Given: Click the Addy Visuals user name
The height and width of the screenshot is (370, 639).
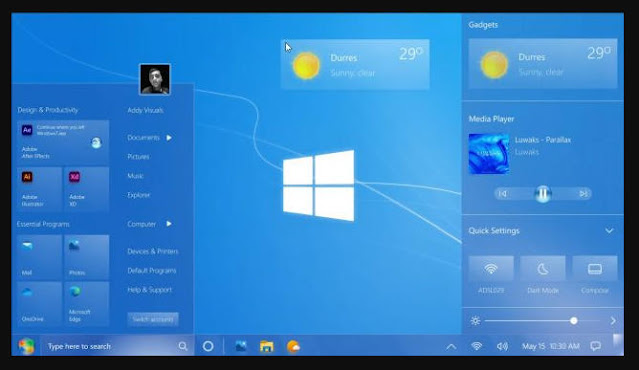Looking at the screenshot, I should pos(145,110).
